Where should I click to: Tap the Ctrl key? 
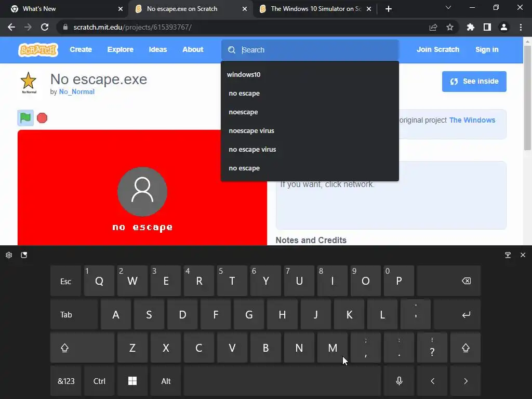pos(99,381)
